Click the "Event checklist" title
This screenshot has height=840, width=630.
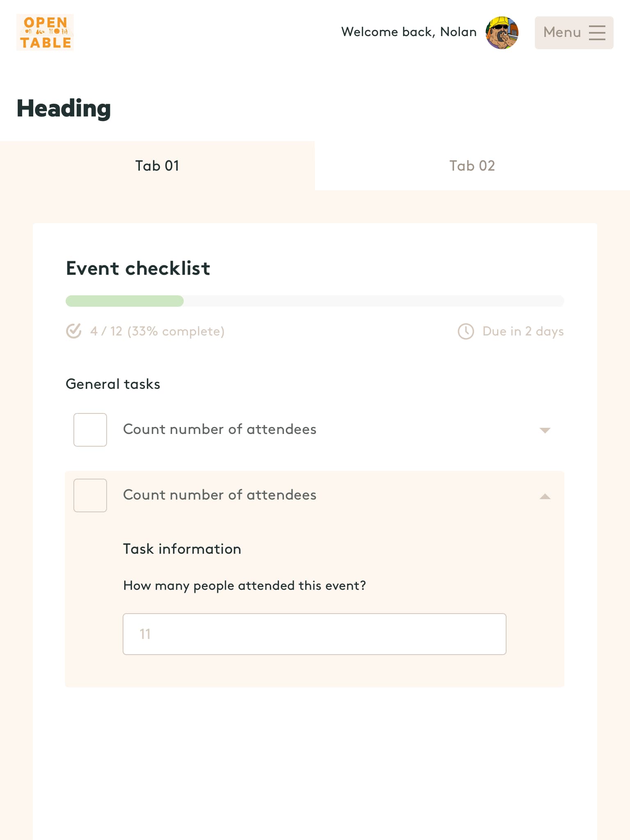point(138,269)
